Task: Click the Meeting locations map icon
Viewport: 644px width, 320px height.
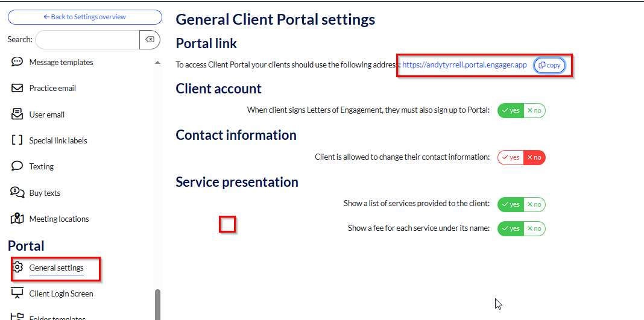Action: [17, 219]
